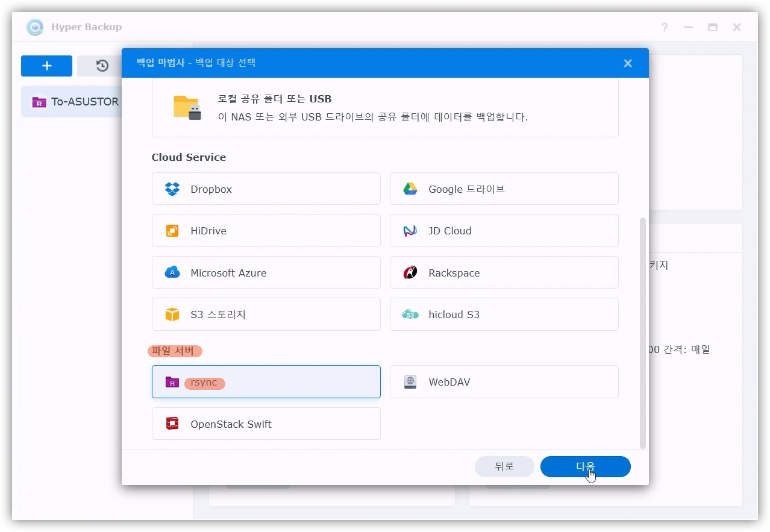
Task: Click the 다음 button to continue
Action: point(585,466)
